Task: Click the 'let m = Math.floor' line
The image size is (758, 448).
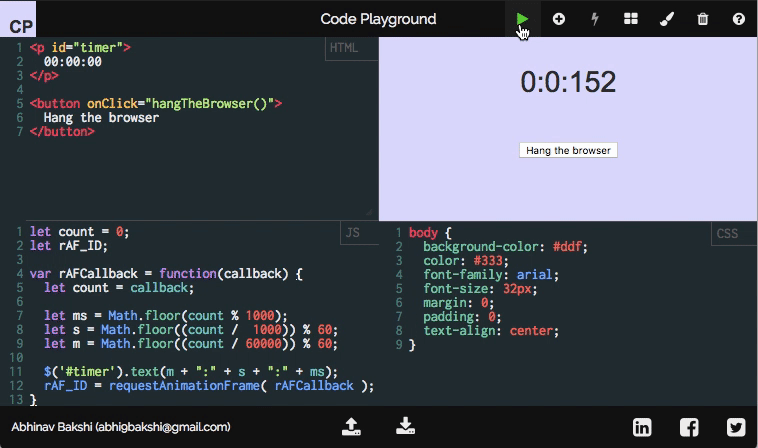Action: click(191, 344)
